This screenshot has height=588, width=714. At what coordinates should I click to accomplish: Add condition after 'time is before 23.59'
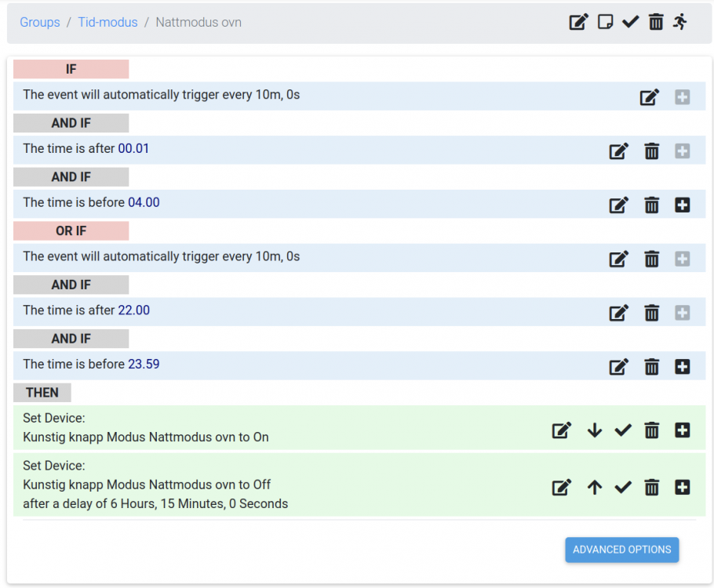point(682,367)
